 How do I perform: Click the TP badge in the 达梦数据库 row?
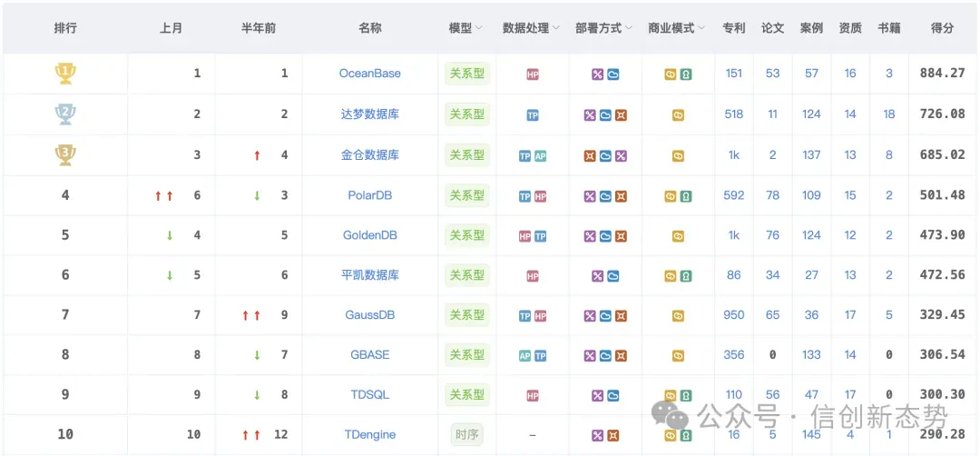pyautogui.click(x=533, y=115)
